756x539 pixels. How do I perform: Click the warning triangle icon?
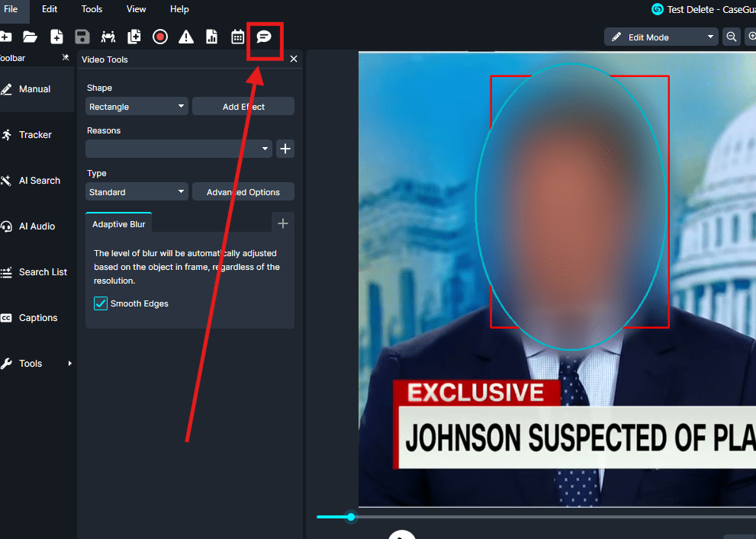click(185, 37)
